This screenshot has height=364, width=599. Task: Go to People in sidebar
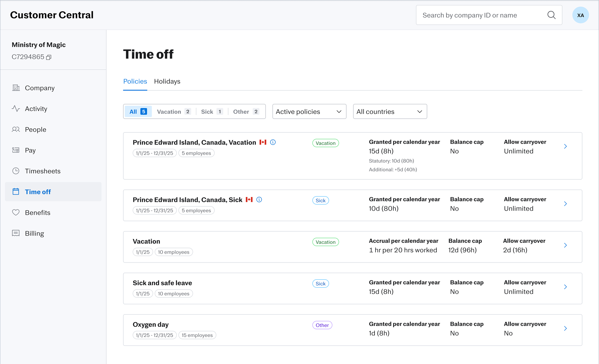point(53,129)
